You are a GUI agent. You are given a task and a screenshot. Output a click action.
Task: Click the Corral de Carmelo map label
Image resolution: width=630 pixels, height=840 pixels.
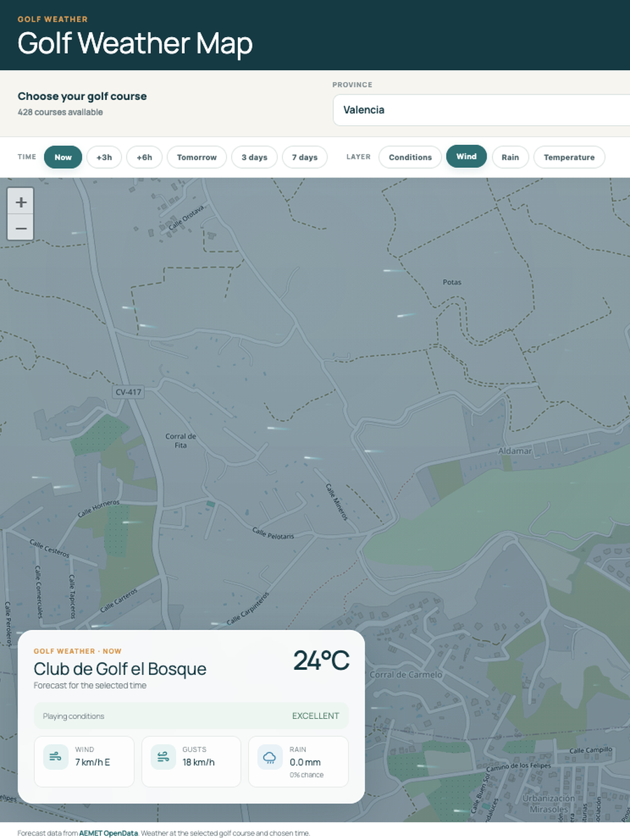coord(406,675)
